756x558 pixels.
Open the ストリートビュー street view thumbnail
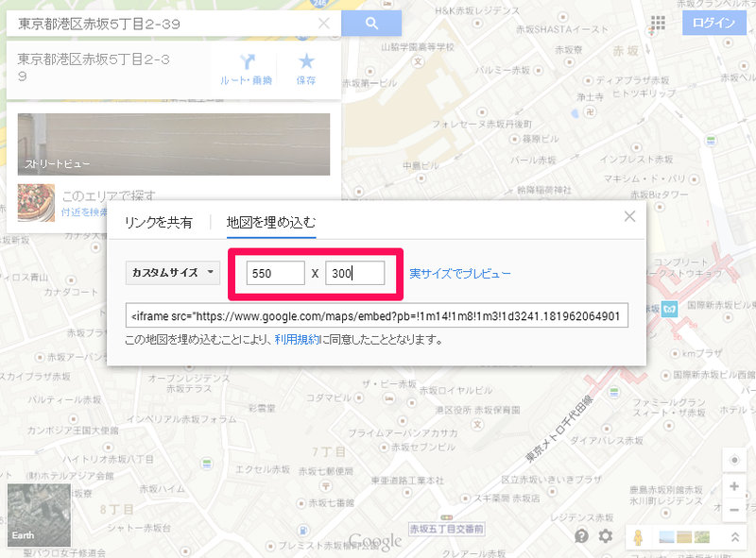pos(174,144)
